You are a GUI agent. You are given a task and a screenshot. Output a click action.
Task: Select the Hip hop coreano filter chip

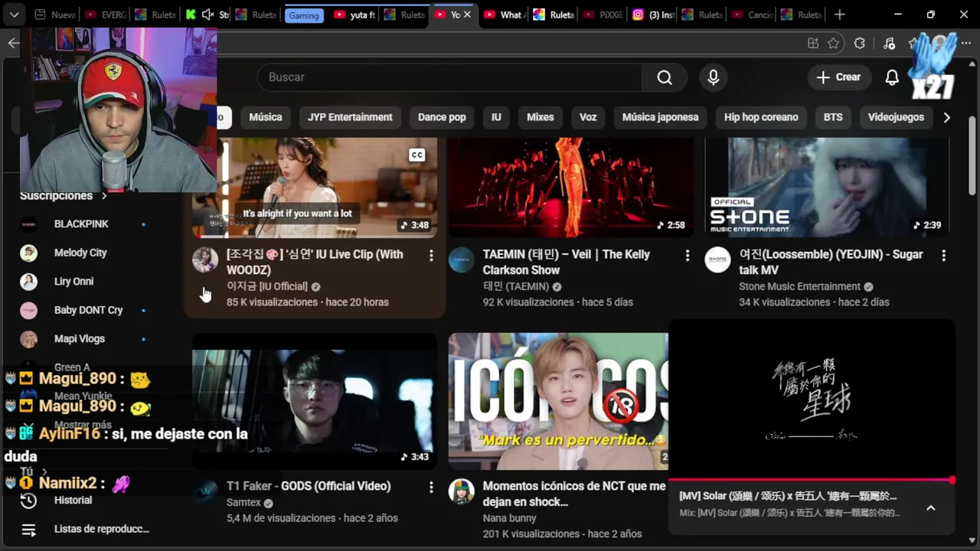click(761, 117)
